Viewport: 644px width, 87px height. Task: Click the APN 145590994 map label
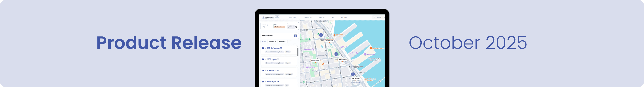(315, 60)
